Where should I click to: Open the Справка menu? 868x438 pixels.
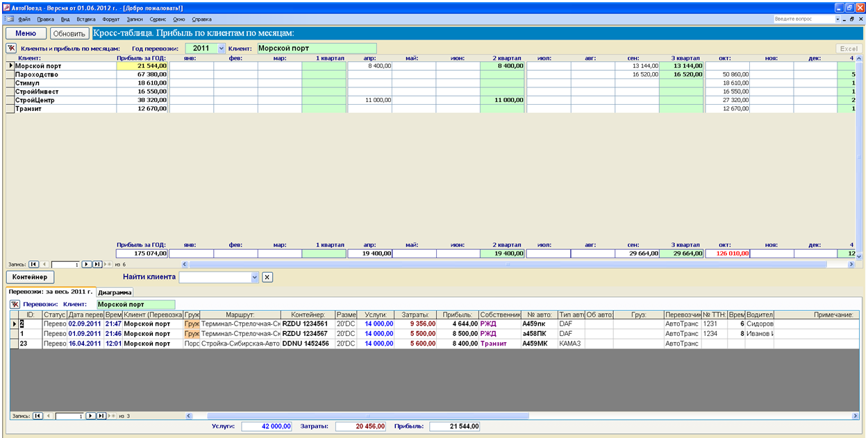[x=201, y=19]
